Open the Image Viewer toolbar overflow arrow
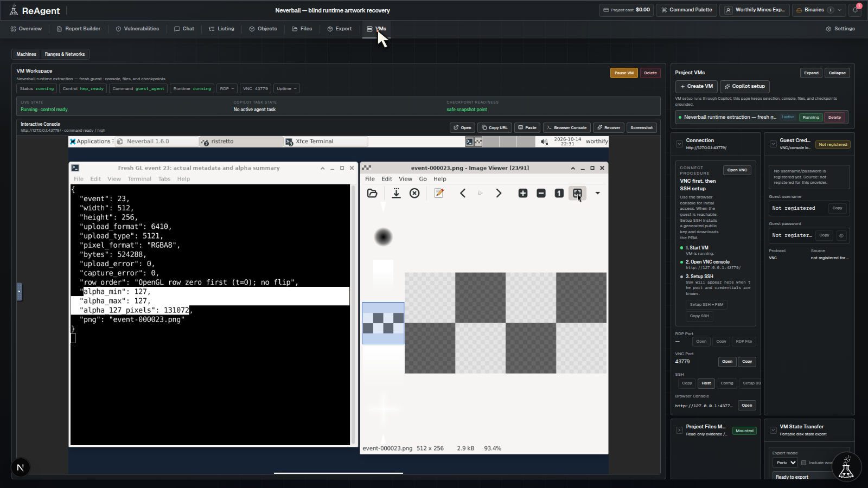Screen dimensions: 868x488 pos(597,193)
